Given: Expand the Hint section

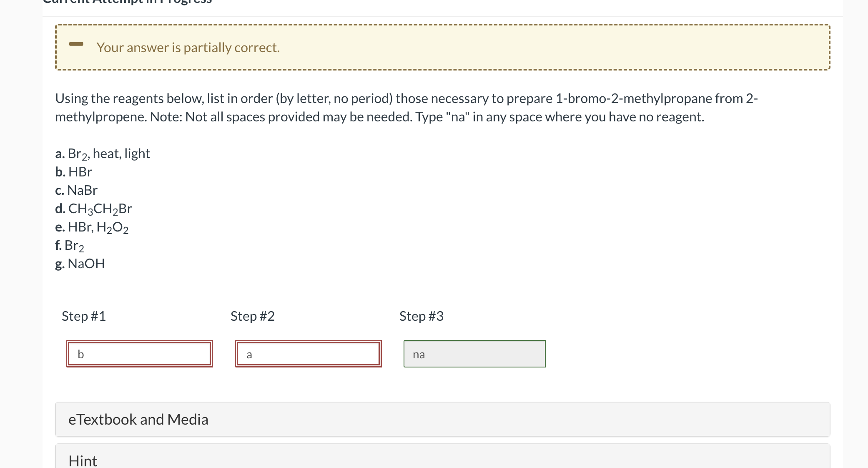Looking at the screenshot, I should coord(82,460).
